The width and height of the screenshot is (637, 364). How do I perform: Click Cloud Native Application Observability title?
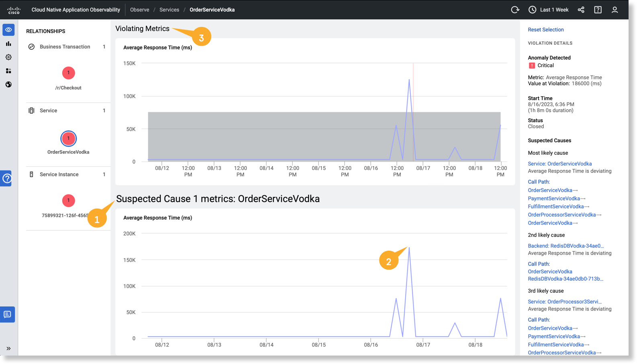tap(76, 10)
